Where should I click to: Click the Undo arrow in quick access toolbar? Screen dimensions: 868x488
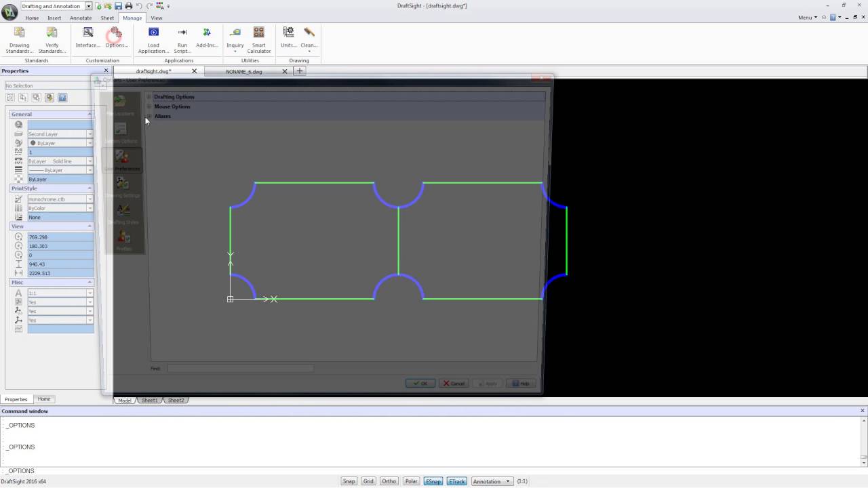[x=138, y=6]
